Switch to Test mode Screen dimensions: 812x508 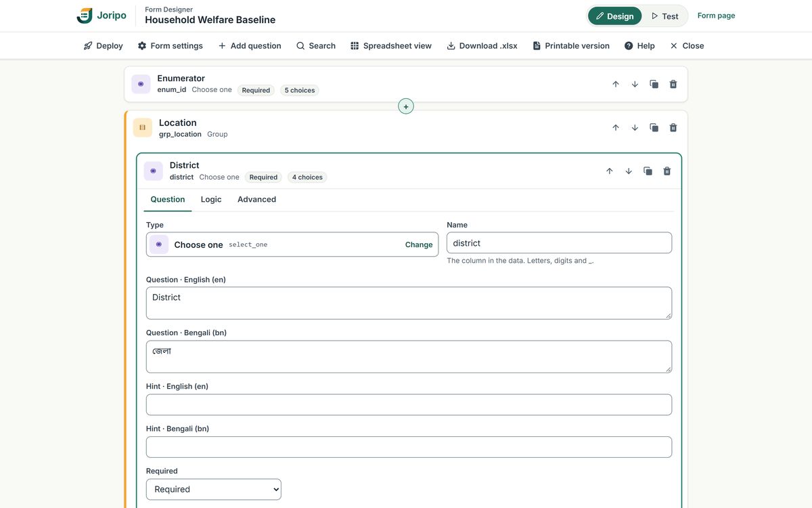click(x=664, y=16)
